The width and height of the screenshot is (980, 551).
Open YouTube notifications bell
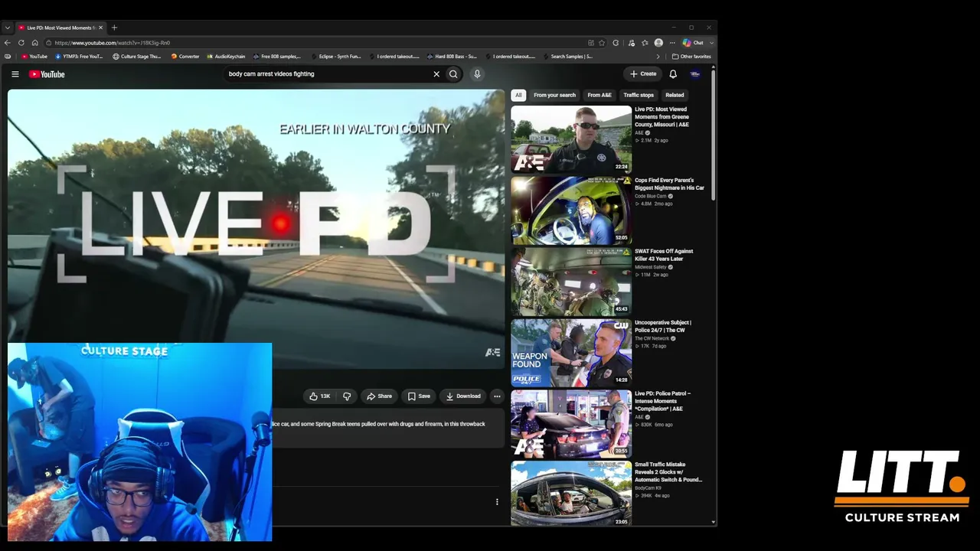673,74
